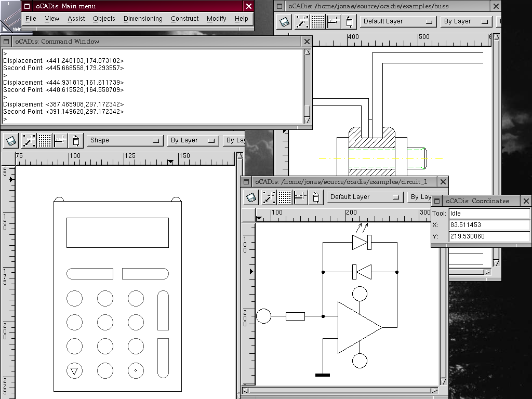Click save icon in calculator drawing toolbar
The image size is (532, 399).
tap(11, 140)
